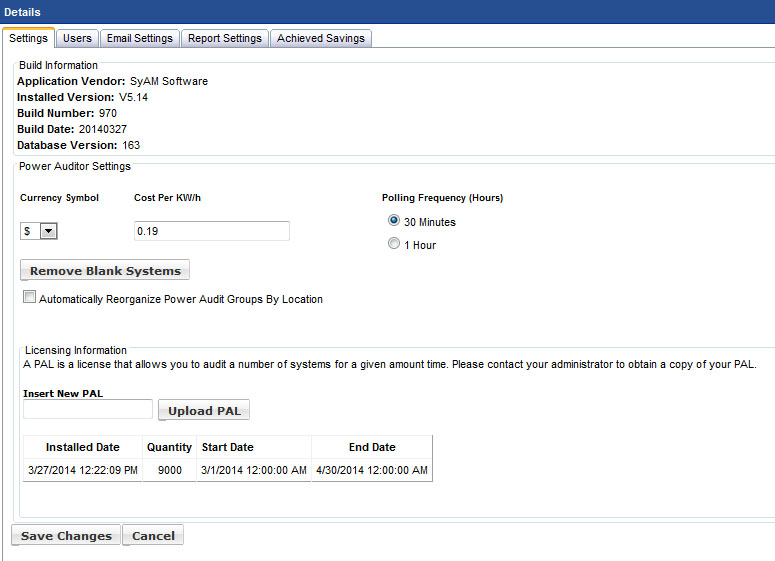775x561 pixels.
Task: Select the 30 Minutes polling option
Action: 394,221
